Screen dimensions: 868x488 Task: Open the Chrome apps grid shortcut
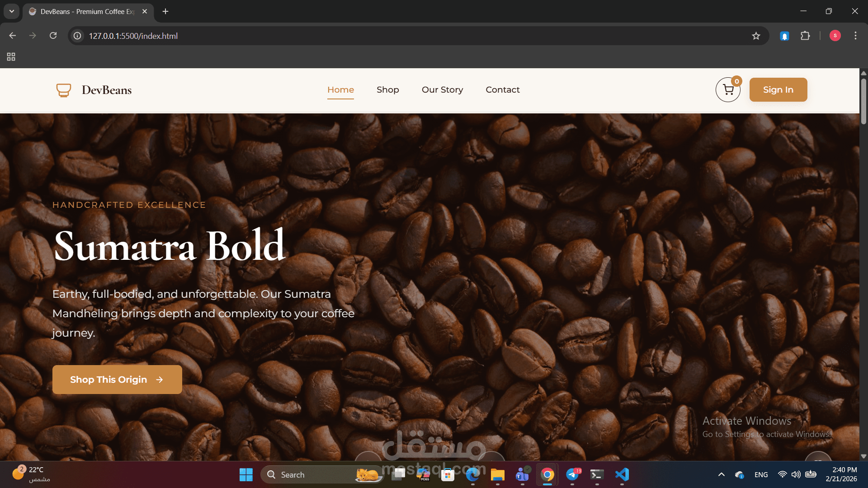11,57
